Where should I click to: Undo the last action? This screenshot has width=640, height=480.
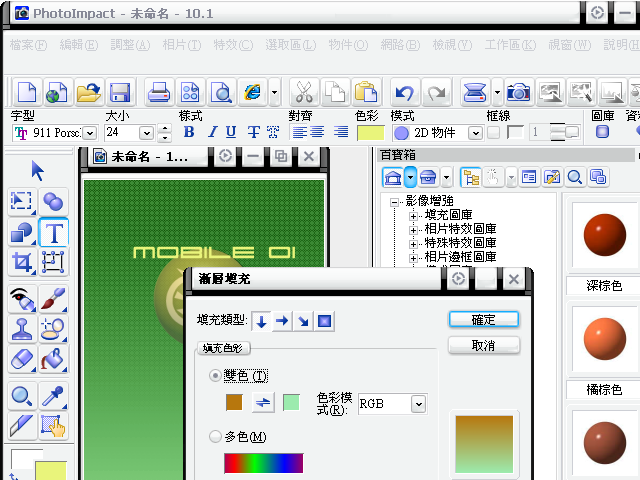tap(404, 91)
